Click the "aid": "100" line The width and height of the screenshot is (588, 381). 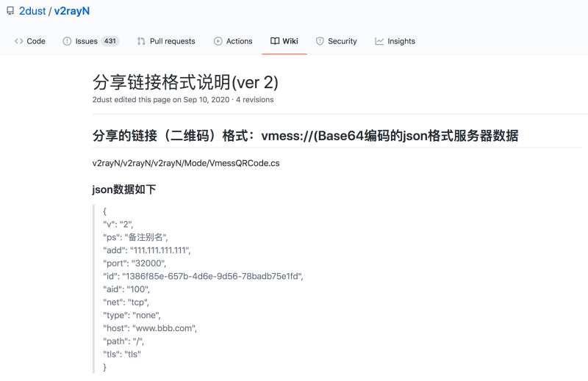click(126, 289)
